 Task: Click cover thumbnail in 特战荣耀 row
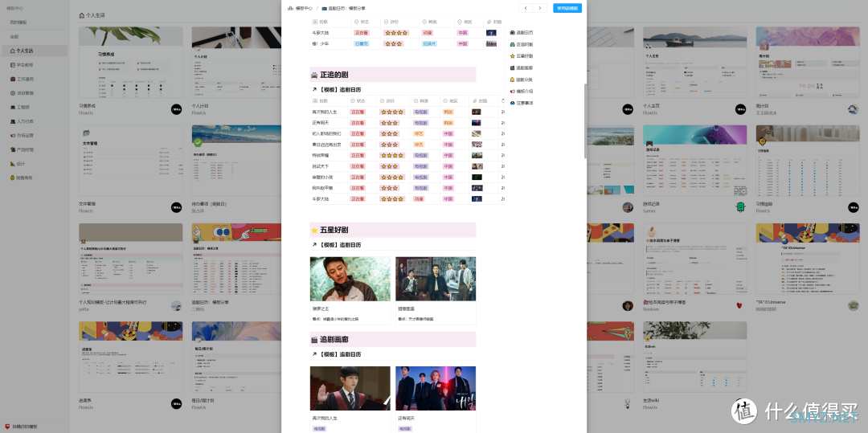coord(477,155)
